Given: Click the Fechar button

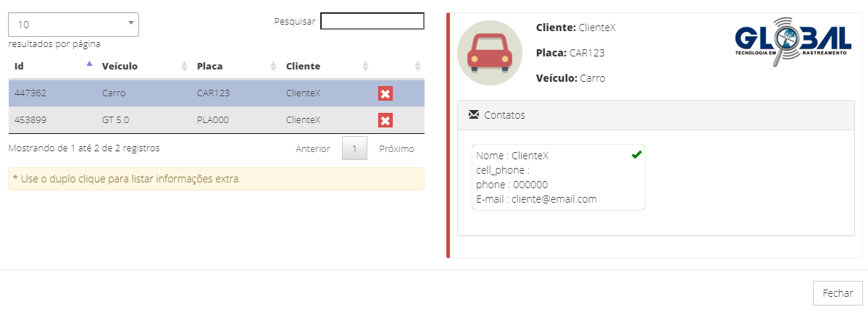Looking at the screenshot, I should tap(838, 293).
